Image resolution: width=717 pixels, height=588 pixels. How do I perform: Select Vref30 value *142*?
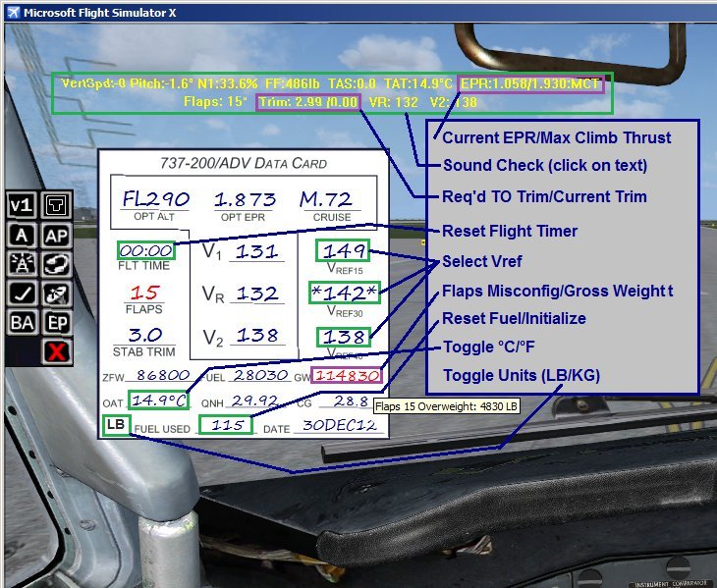tap(345, 293)
